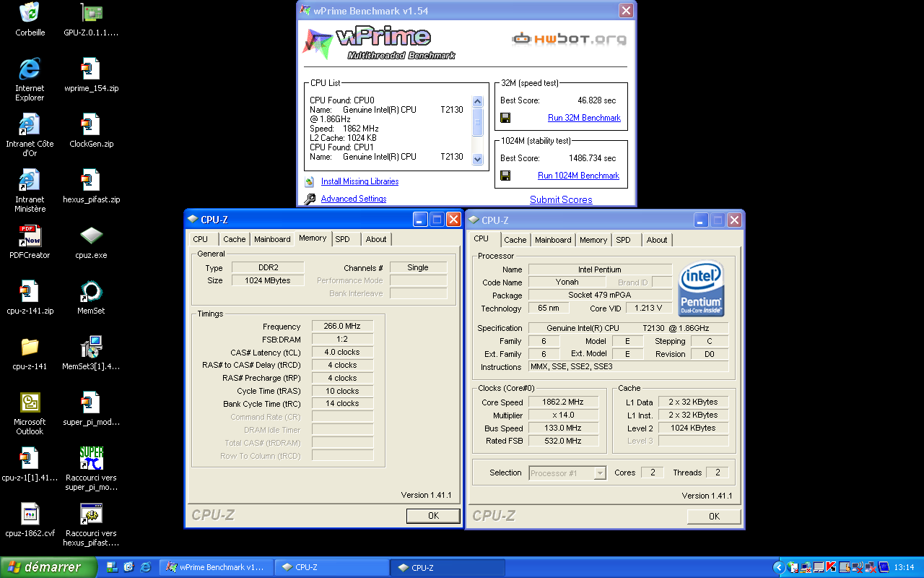Select the cpuz-1862.cvf file icon
The image size is (924, 578).
pos(30,514)
